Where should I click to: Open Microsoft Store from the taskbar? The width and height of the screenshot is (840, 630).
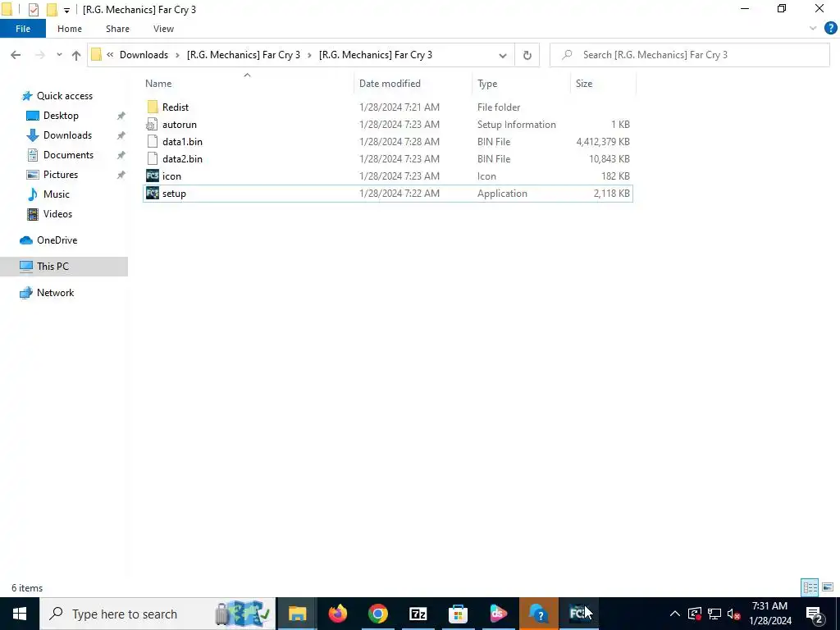pyautogui.click(x=458, y=614)
